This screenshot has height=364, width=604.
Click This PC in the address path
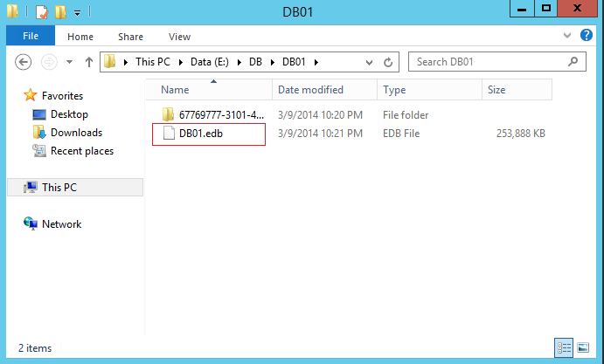[153, 62]
